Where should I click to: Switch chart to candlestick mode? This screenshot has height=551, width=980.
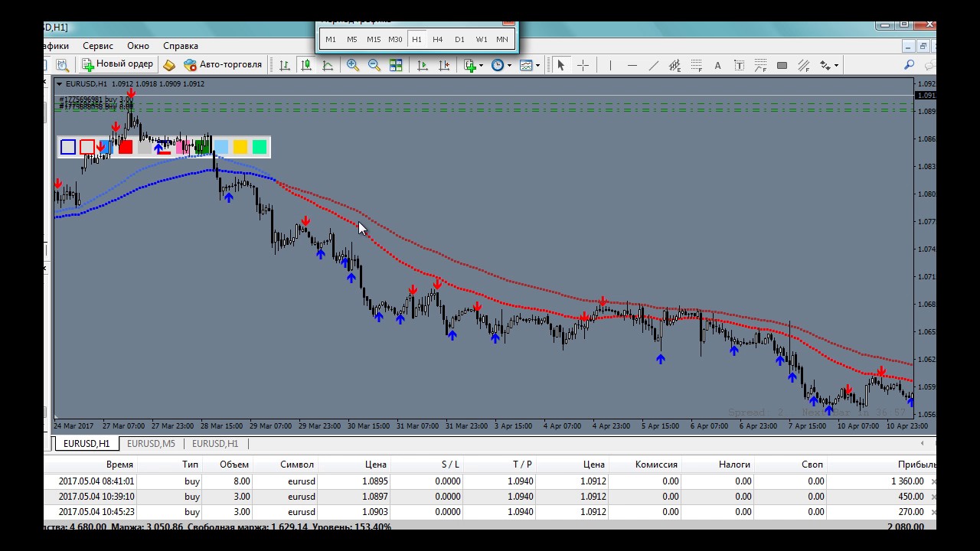[x=306, y=65]
